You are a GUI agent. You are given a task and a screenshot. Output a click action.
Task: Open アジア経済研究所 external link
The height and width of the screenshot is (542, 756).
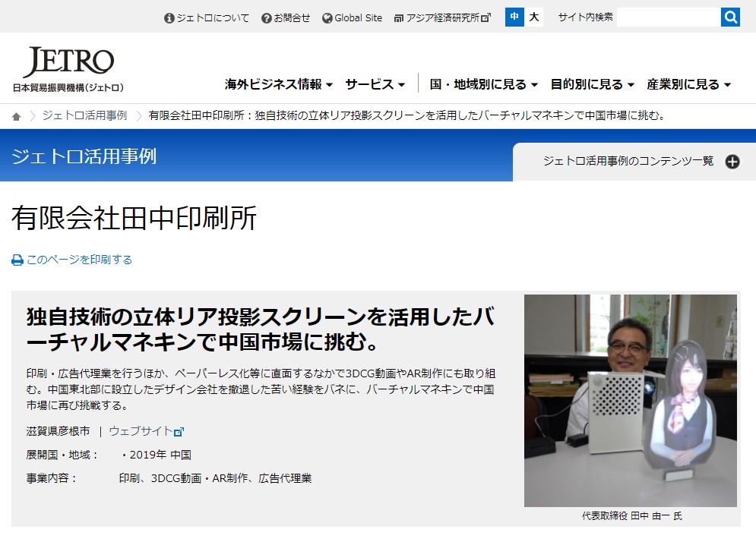pyautogui.click(x=448, y=18)
